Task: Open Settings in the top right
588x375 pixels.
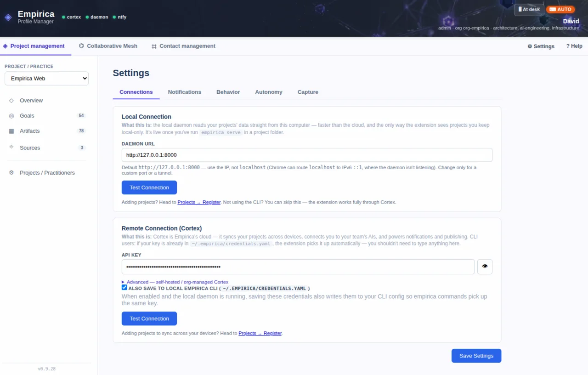Action: (x=541, y=46)
